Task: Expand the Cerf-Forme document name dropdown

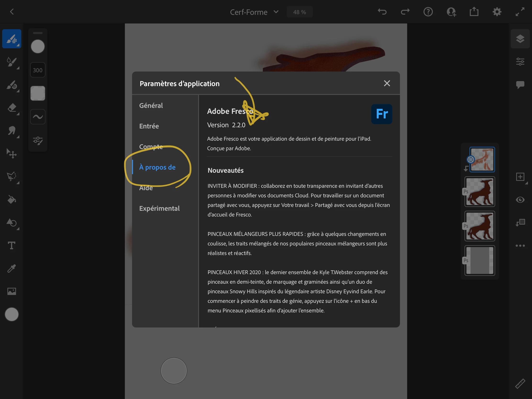Action: [x=276, y=12]
